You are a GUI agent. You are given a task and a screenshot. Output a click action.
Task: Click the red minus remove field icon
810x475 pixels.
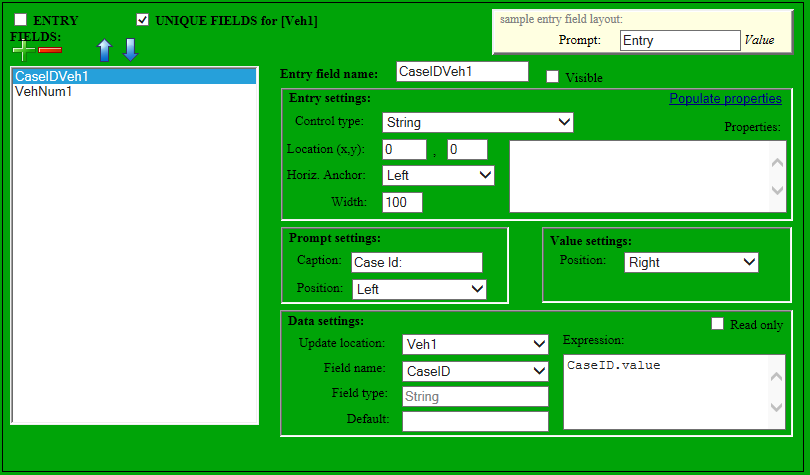(50, 50)
